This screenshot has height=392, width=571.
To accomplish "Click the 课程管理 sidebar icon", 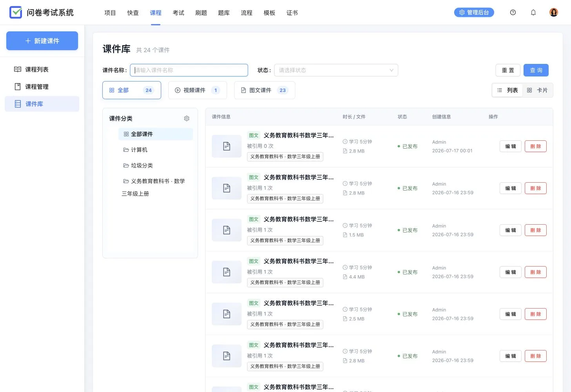I will click(18, 87).
